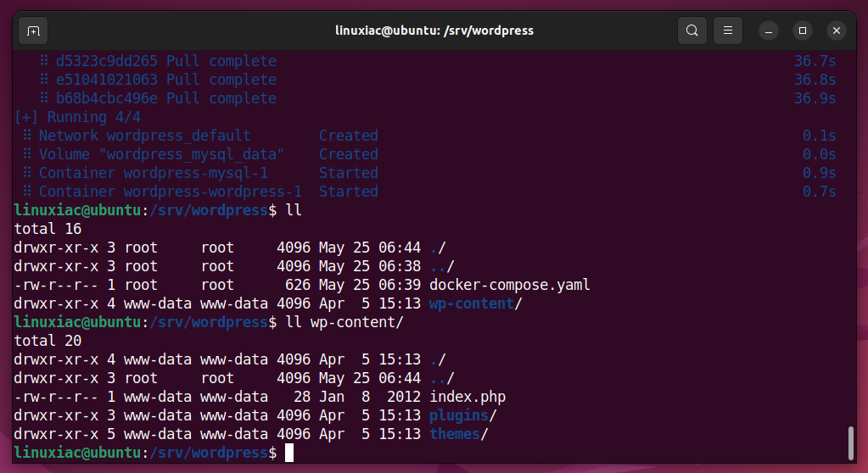Screen dimensions: 868x473
Task: Open a new terminal tab
Action: click(x=33, y=31)
